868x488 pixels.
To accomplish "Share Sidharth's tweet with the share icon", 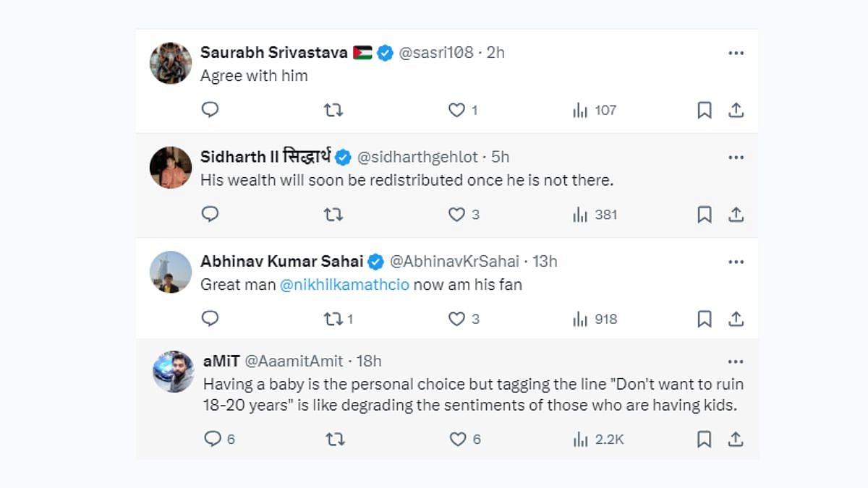I will (736, 215).
